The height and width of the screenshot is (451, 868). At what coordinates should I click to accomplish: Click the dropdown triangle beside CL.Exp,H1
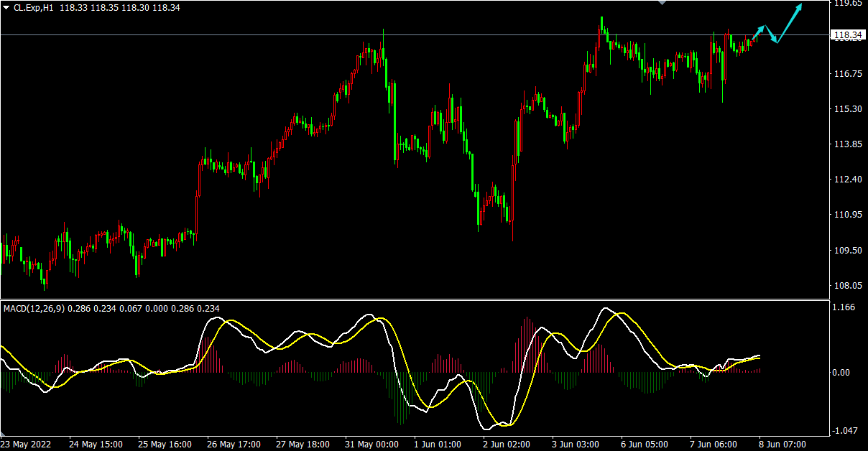(x=6, y=8)
